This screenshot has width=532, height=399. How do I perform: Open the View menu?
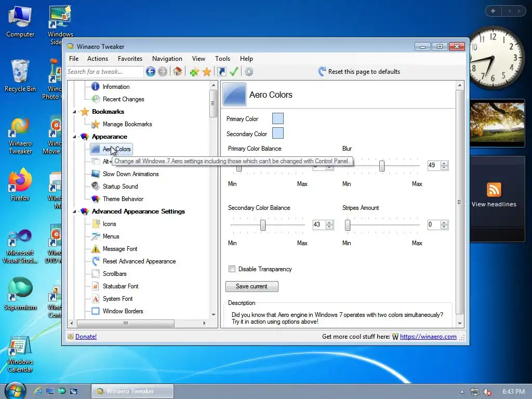tap(198, 59)
